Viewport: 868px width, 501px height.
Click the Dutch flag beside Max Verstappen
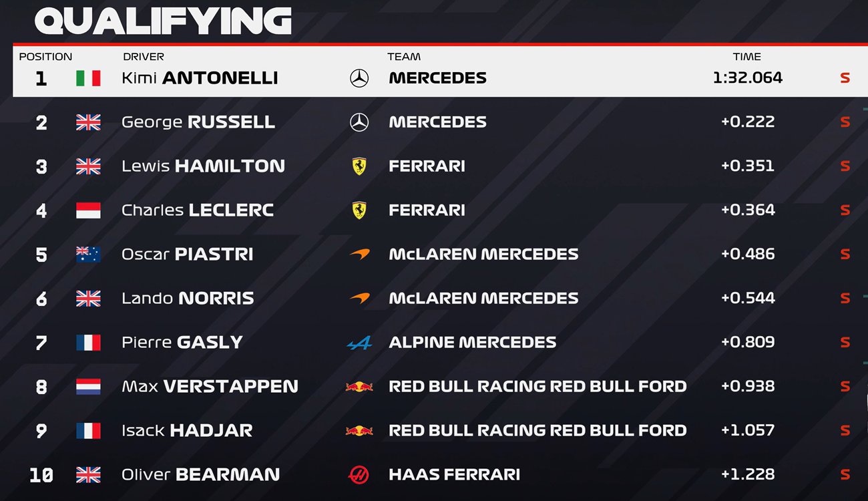tap(88, 387)
